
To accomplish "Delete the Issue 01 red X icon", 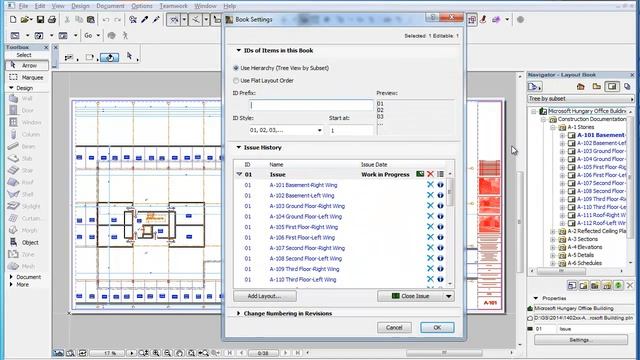I will [x=430, y=174].
